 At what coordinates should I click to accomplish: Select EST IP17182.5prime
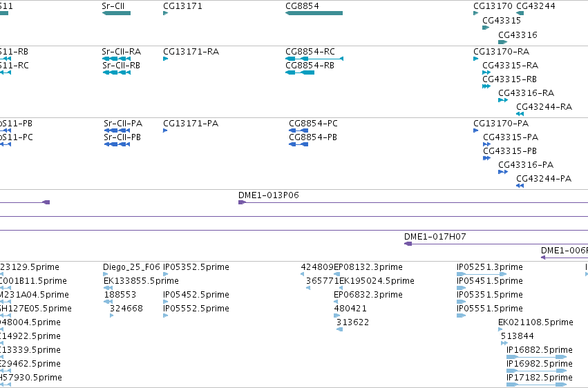click(539, 378)
